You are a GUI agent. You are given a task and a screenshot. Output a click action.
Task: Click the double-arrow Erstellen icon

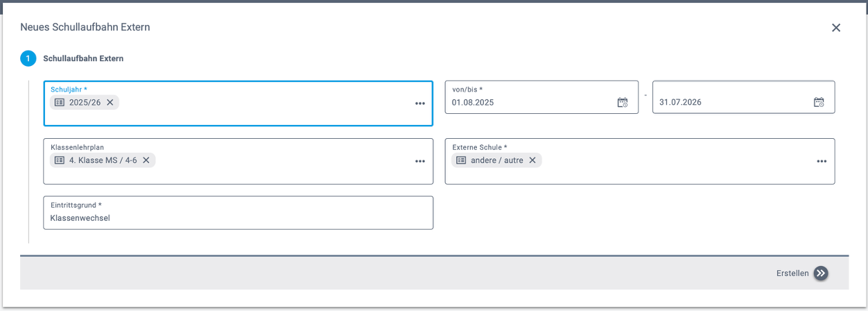pos(821,274)
